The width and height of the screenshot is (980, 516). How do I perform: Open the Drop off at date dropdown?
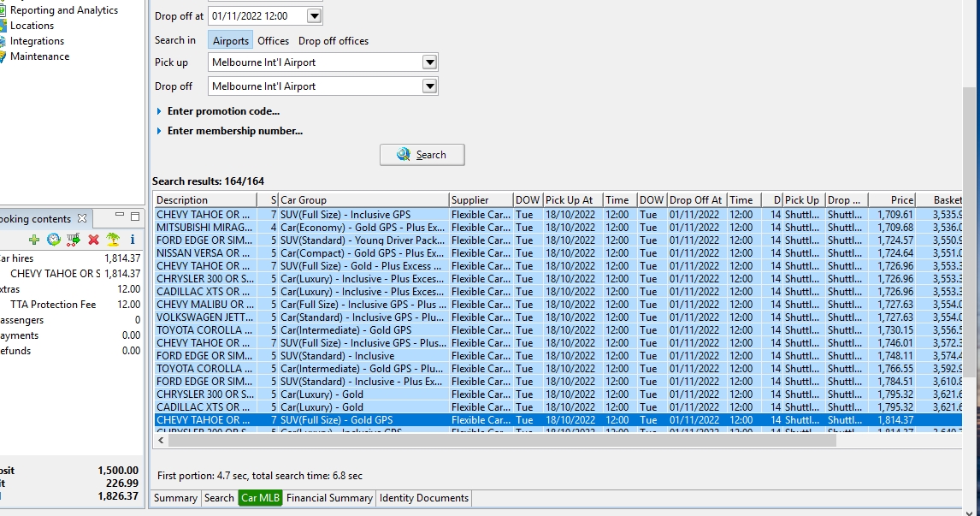point(315,16)
